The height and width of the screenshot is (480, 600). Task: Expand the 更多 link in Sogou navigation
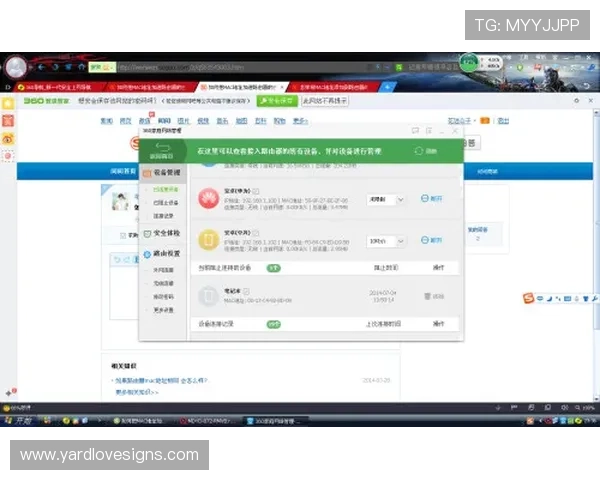point(300,121)
